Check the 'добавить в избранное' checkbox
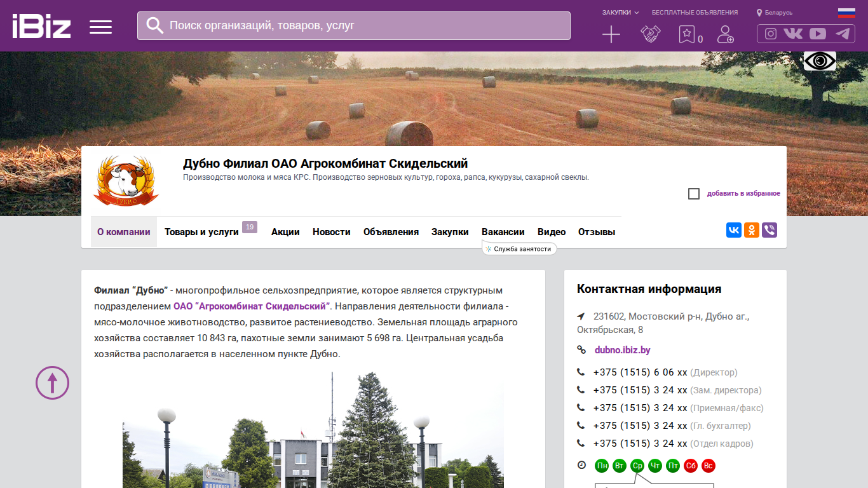 click(694, 194)
